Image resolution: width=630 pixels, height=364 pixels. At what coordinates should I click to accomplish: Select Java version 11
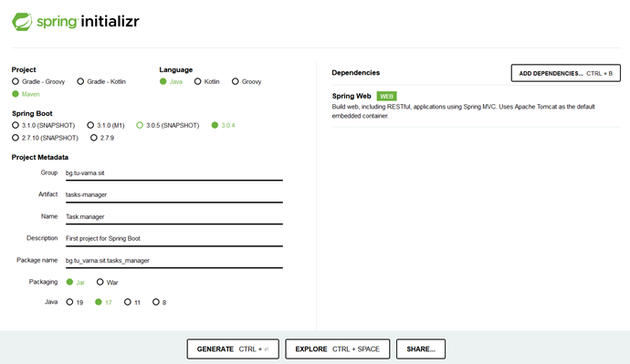(132, 302)
